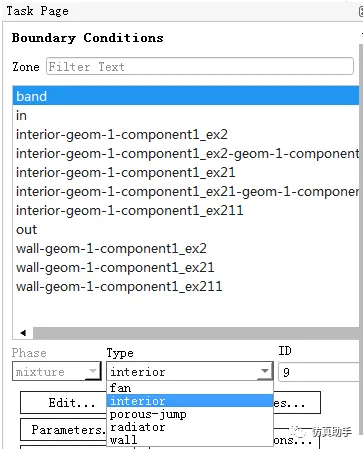Select the in zone
The height and width of the screenshot is (449, 363).
pos(186,115)
